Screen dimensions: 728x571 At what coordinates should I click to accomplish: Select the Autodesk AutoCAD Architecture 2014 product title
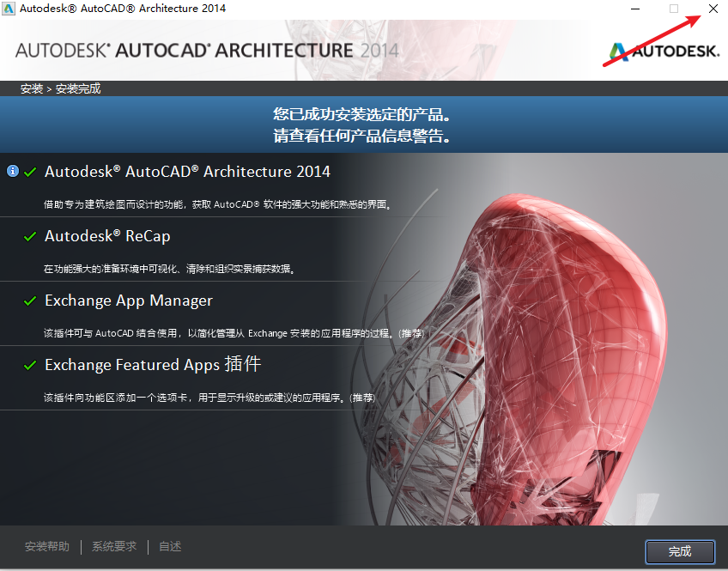pos(187,172)
